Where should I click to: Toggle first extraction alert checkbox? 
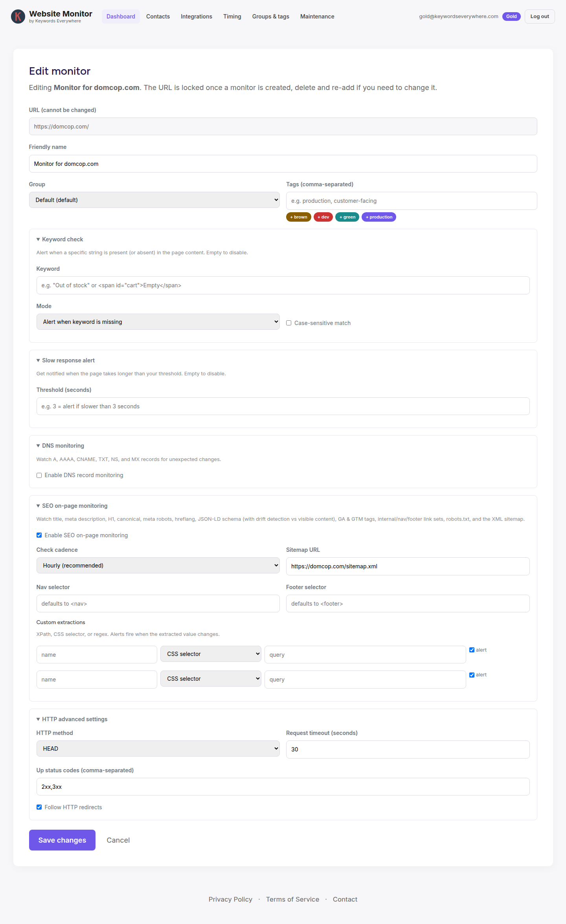472,650
